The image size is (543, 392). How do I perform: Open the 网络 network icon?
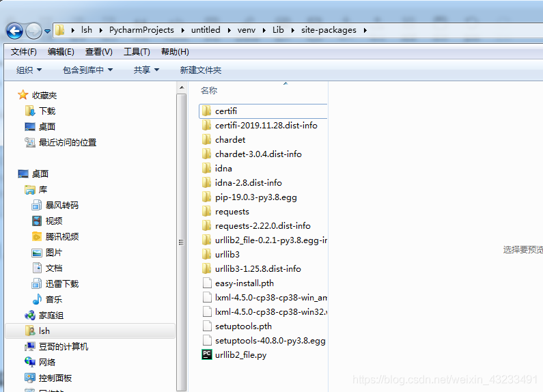[30, 362]
